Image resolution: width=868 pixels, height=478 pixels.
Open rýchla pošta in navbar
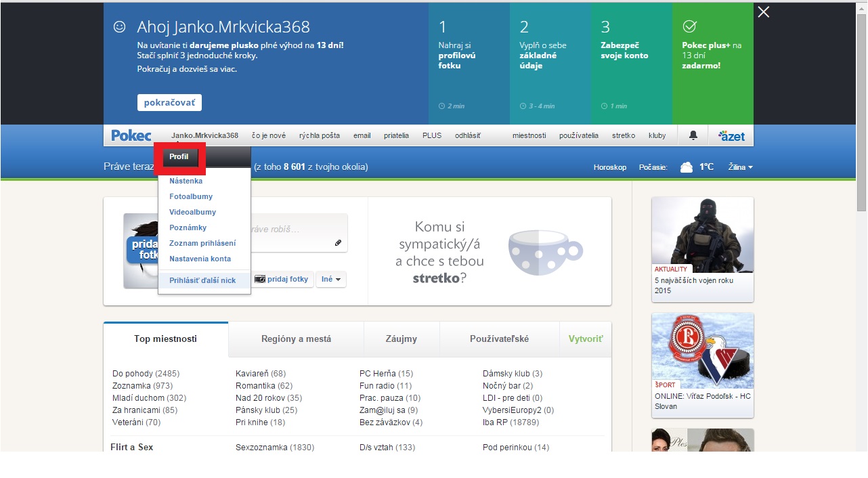pyautogui.click(x=320, y=135)
